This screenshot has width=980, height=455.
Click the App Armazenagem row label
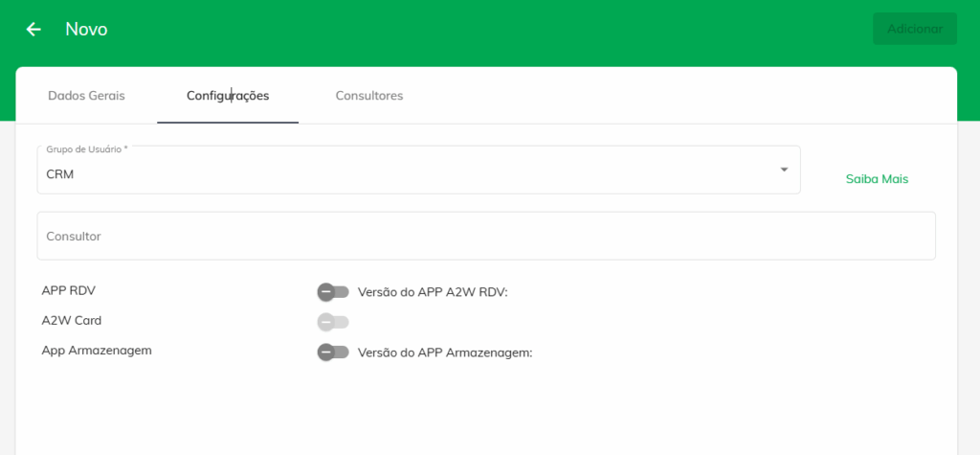pos(97,350)
